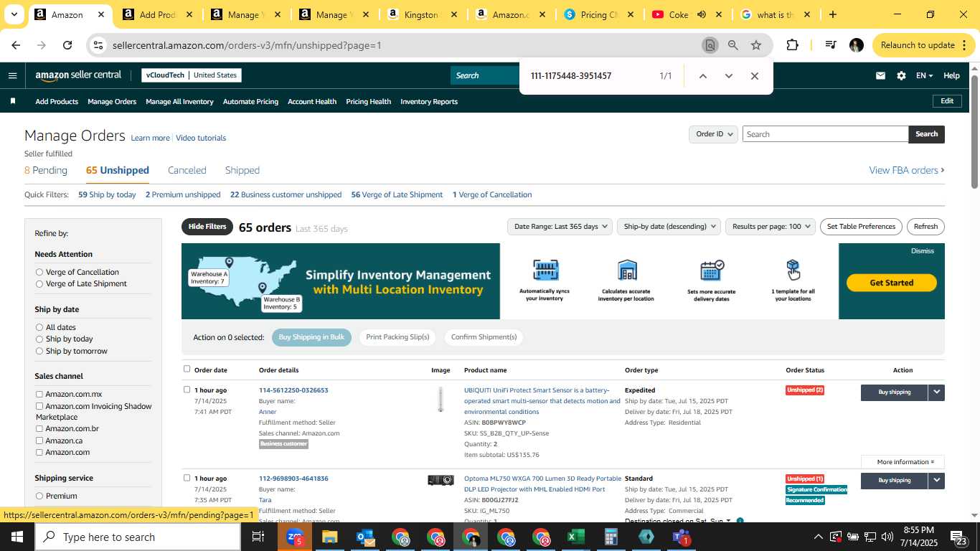This screenshot has height=551, width=980.
Task: Open the Order ID search type dropdown
Action: [x=714, y=134]
